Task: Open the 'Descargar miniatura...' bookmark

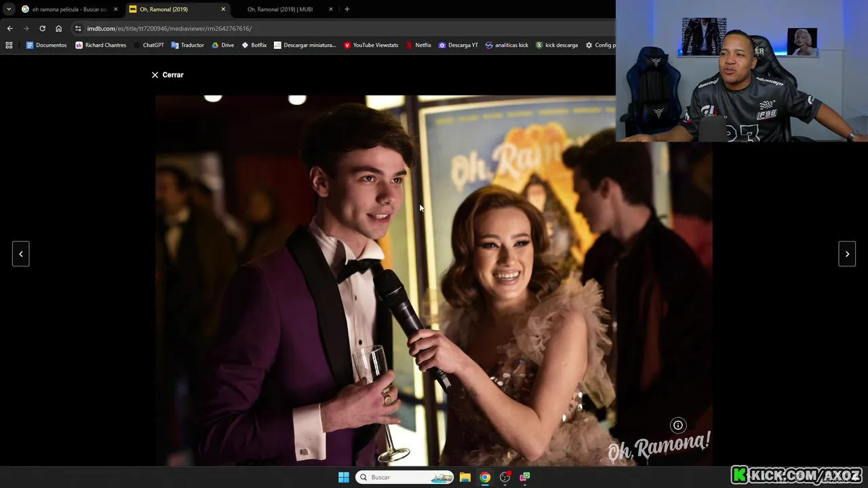Action: point(304,45)
